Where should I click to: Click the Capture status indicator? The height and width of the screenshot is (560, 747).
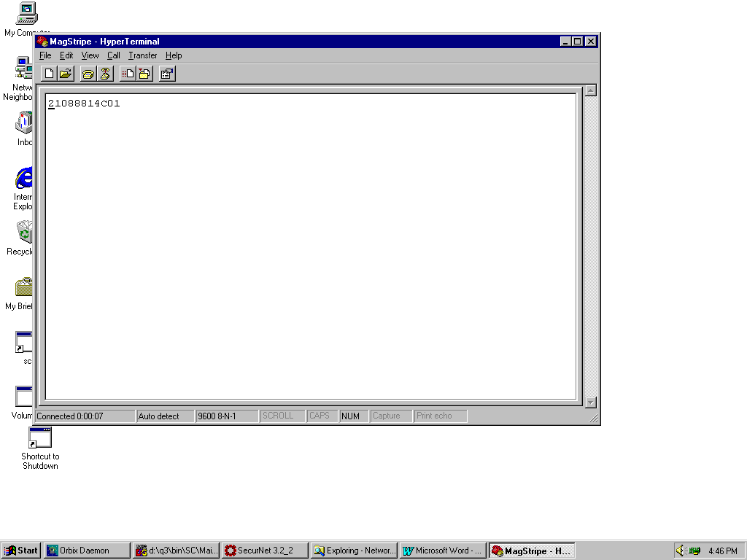pyautogui.click(x=391, y=416)
